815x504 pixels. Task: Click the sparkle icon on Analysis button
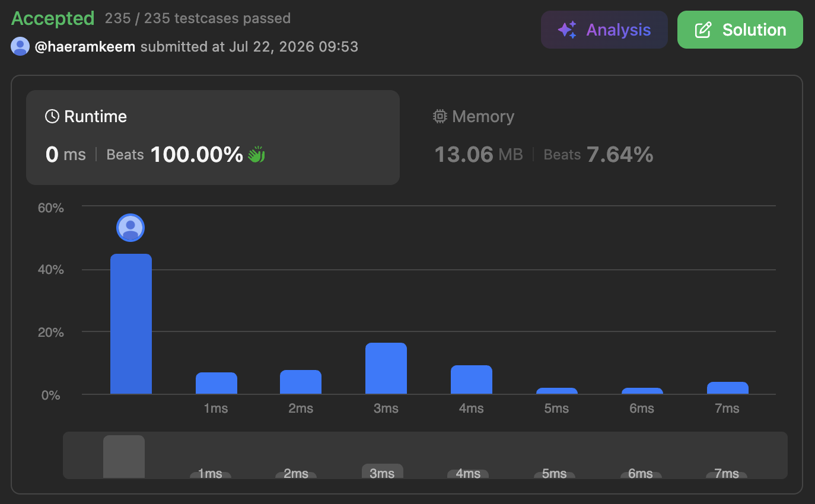(x=567, y=30)
